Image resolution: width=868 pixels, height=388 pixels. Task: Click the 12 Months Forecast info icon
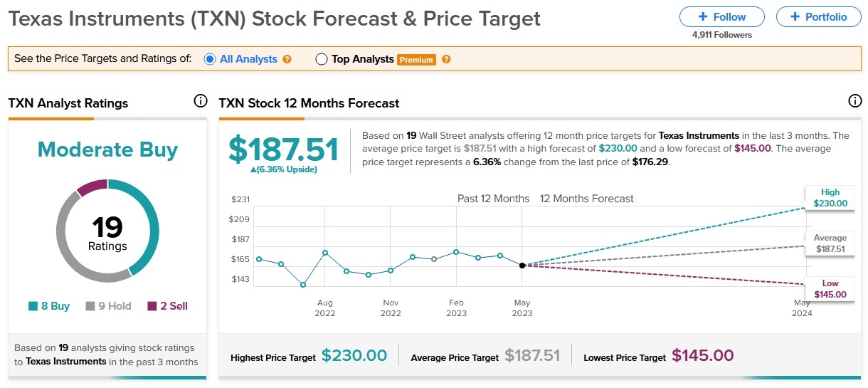(855, 101)
